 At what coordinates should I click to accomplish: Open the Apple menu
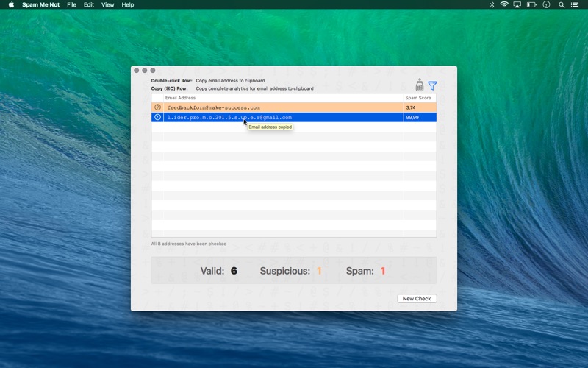(x=11, y=4)
